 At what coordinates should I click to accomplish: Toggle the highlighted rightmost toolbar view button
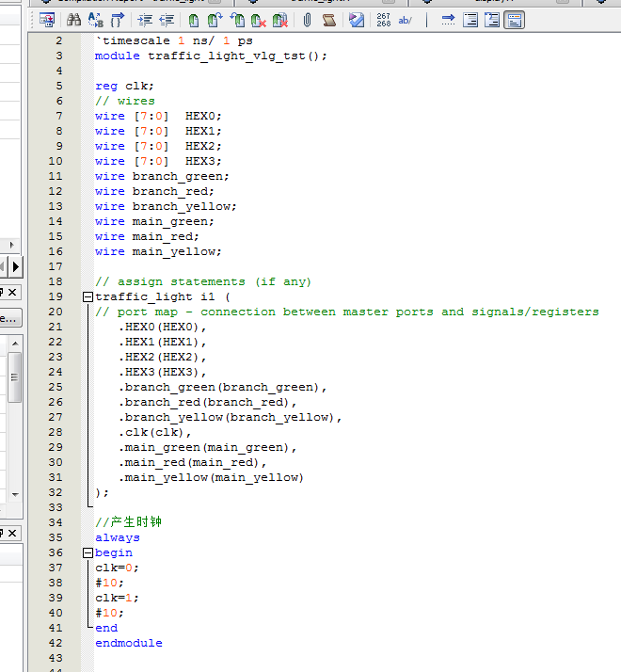pyautogui.click(x=514, y=20)
